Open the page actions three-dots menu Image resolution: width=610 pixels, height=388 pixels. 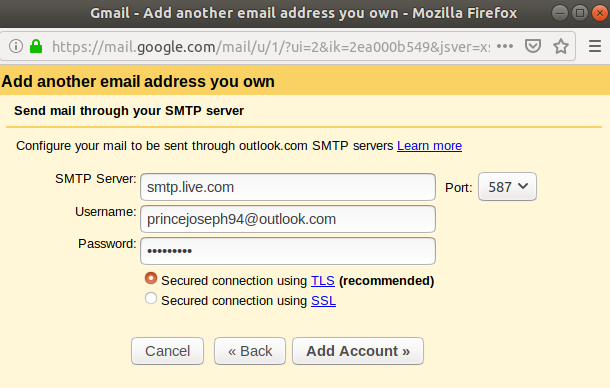505,46
